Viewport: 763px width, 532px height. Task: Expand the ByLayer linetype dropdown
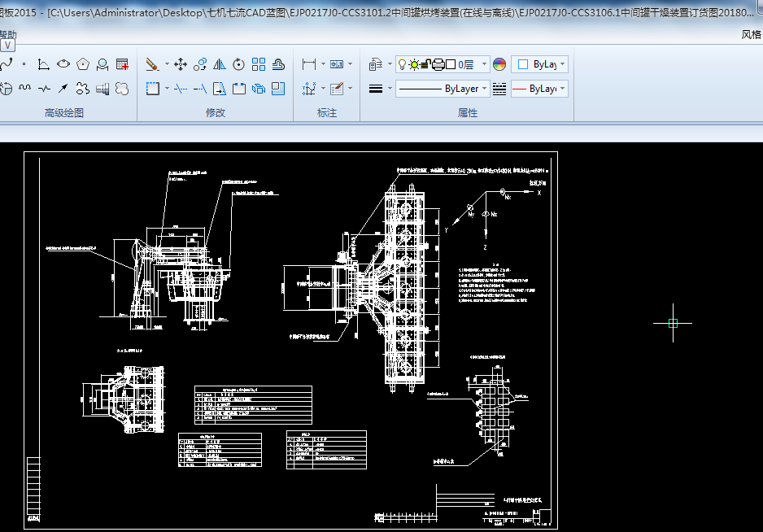click(485, 89)
